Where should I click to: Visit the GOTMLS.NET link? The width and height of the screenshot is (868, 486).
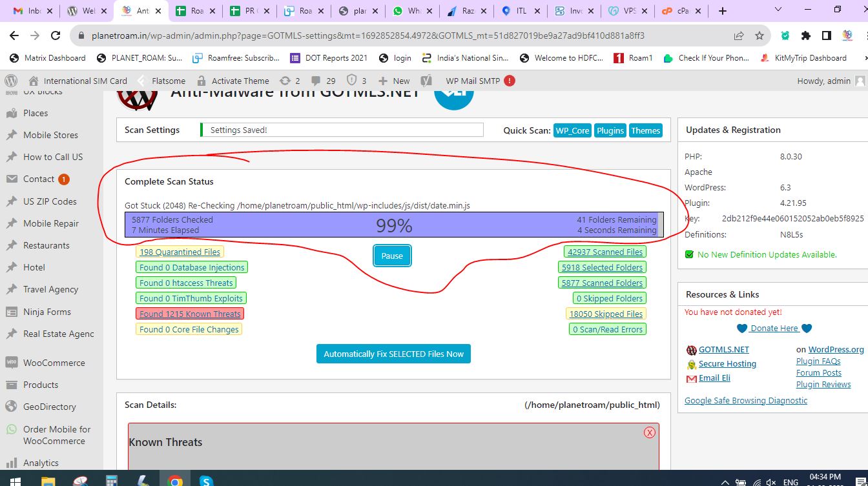(x=724, y=349)
